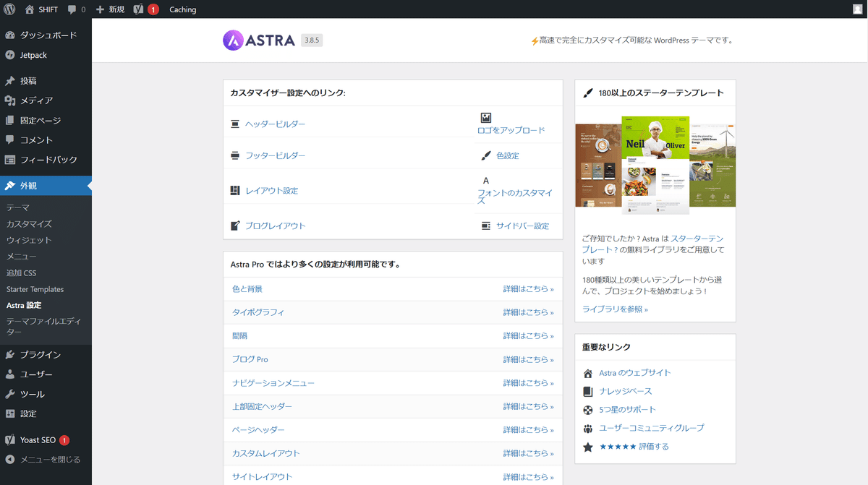This screenshot has height=485, width=868.
Task: Click 詳細はこちら for ナビゲーションメニュー
Action: [529, 383]
